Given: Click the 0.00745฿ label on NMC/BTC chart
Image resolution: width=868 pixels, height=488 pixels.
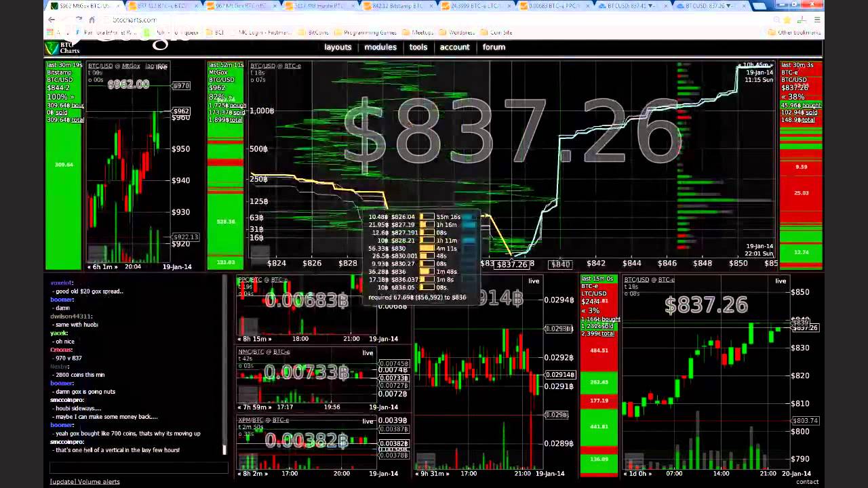Looking at the screenshot, I should pyautogui.click(x=393, y=364).
